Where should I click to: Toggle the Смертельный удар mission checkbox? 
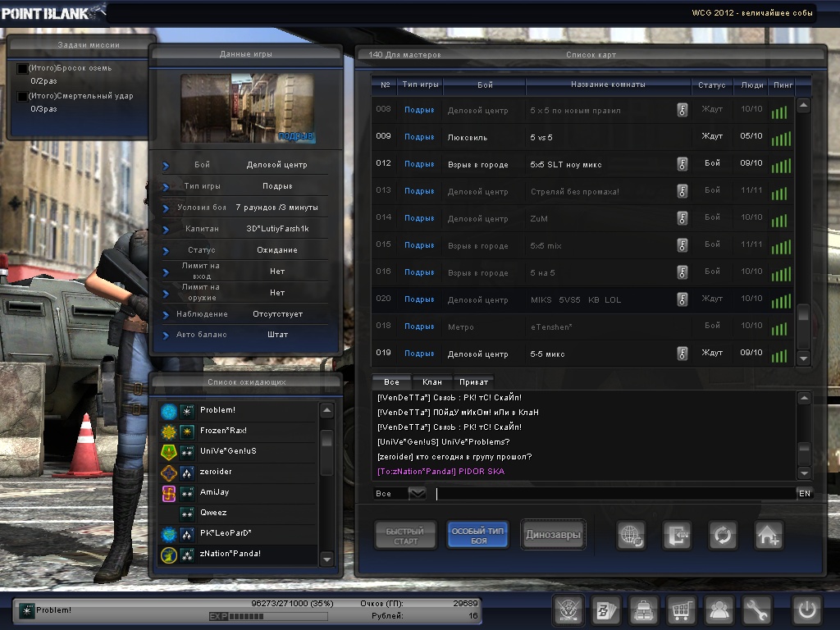point(22,97)
